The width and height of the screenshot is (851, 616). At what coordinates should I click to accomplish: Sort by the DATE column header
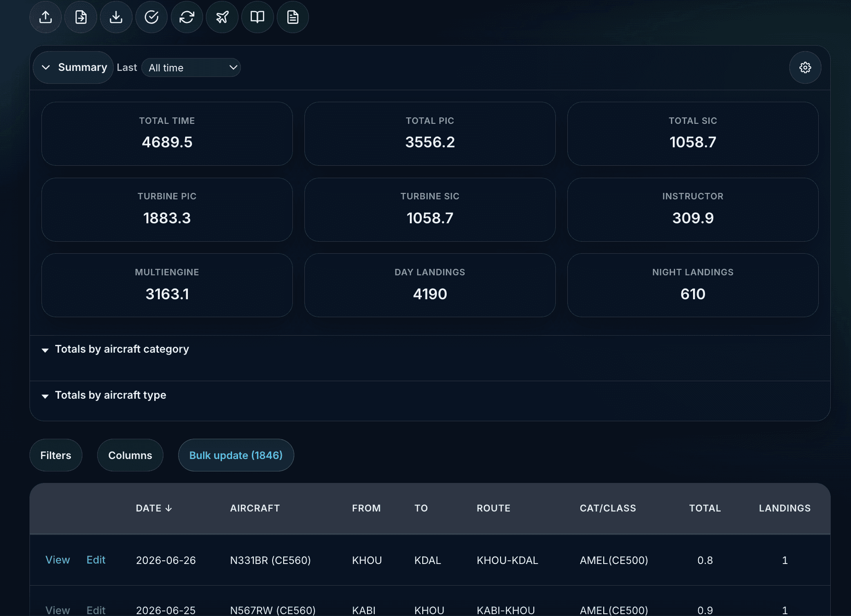[x=154, y=508]
